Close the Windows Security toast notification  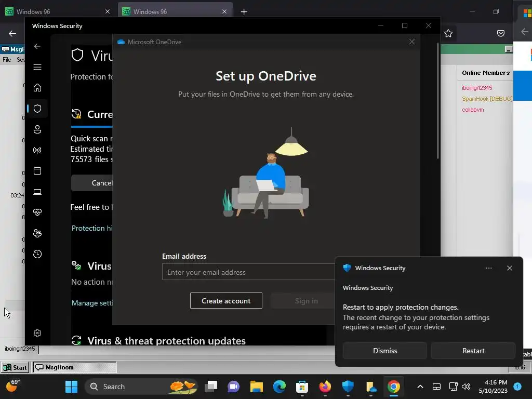point(509,268)
